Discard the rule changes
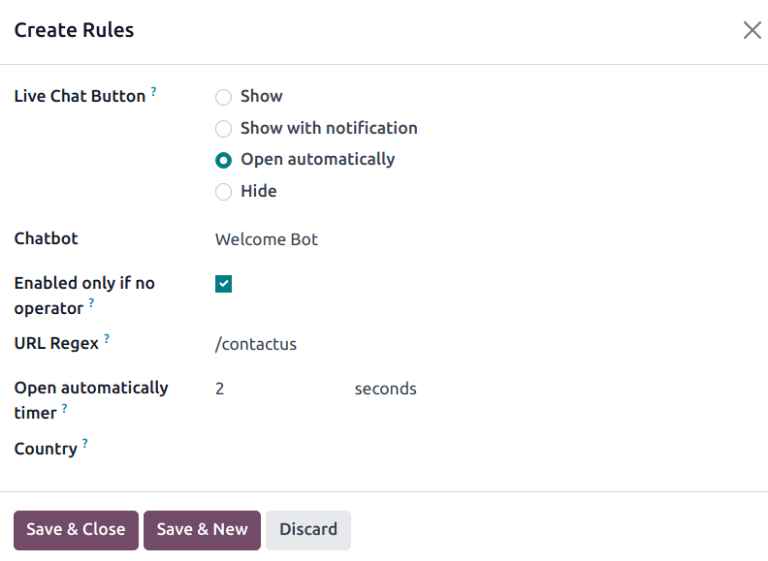768x561 pixels. (x=308, y=530)
